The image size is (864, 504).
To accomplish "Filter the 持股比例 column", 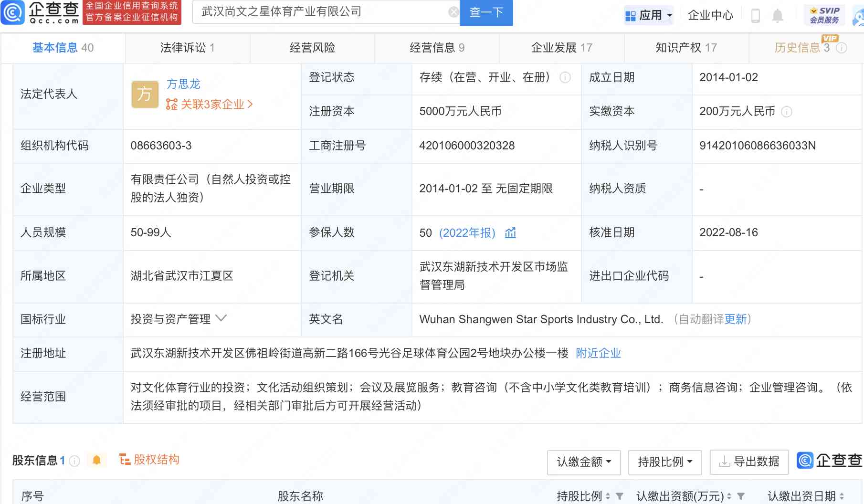I will pyautogui.click(x=620, y=496).
